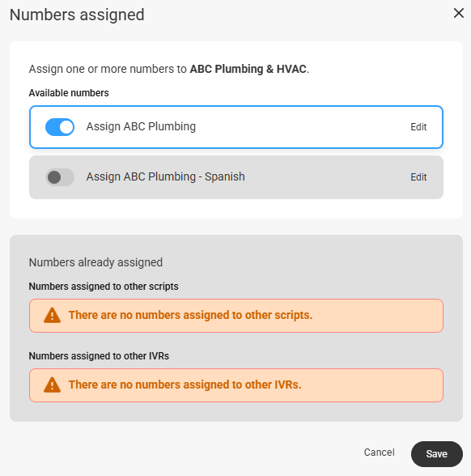Click the Numbers assigned dialog title
This screenshot has height=476, width=471.
pos(77,15)
